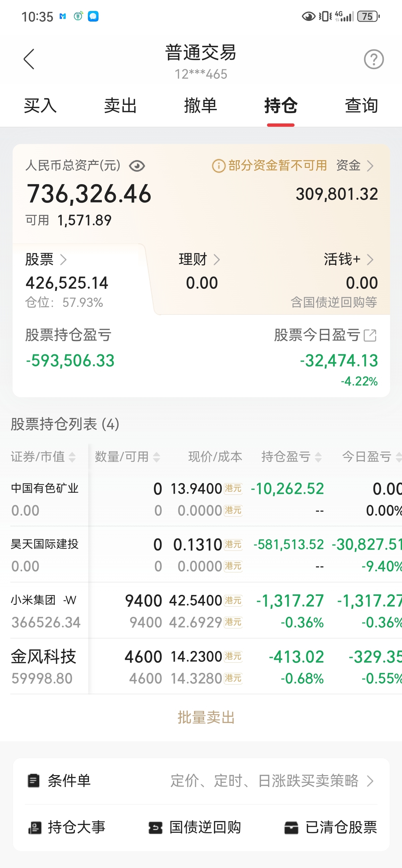This screenshot has height=868, width=402.
Task: Toggle total assets visibility eye icon
Action: [x=137, y=166]
